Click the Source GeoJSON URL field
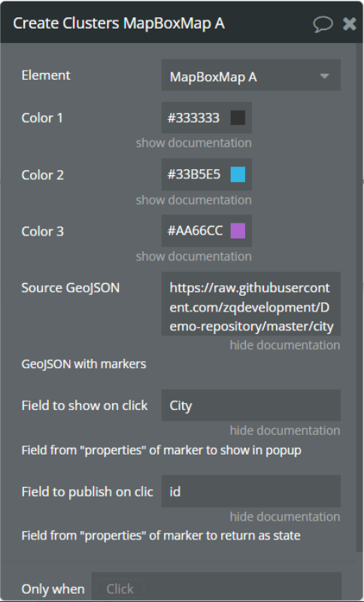Image resolution: width=364 pixels, height=602 pixels. [251, 304]
